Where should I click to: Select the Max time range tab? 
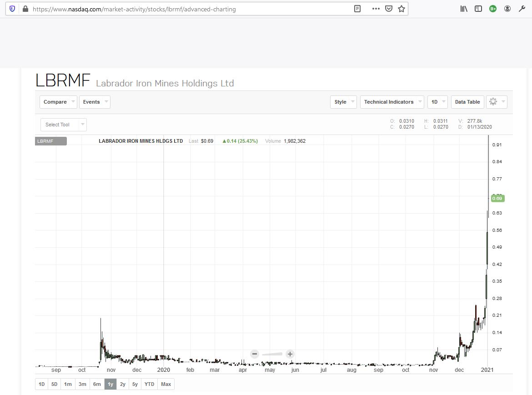tap(166, 384)
